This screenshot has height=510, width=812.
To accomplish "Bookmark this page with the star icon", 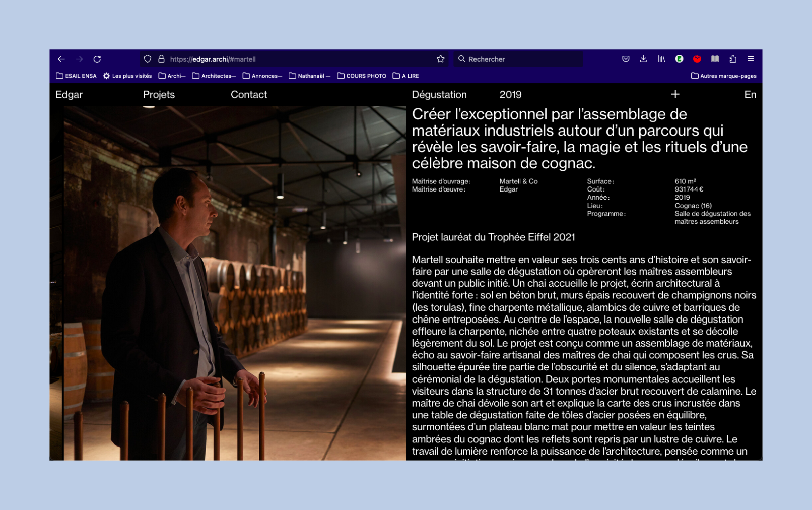I will click(x=441, y=59).
